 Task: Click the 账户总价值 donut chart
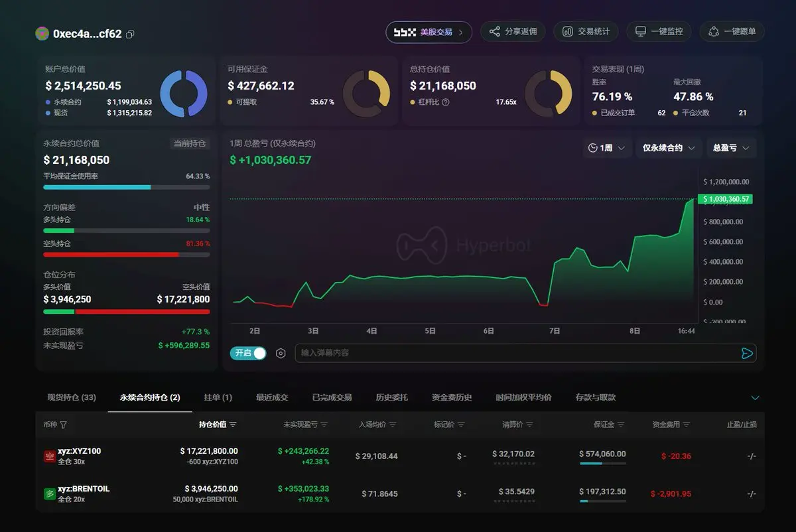click(x=184, y=94)
